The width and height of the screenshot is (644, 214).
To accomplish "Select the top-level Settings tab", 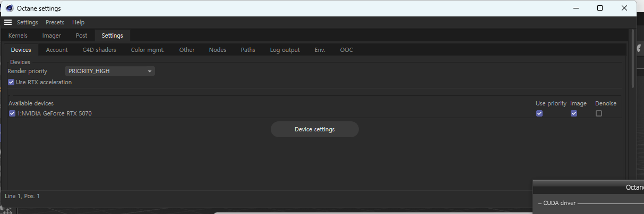I will (112, 35).
